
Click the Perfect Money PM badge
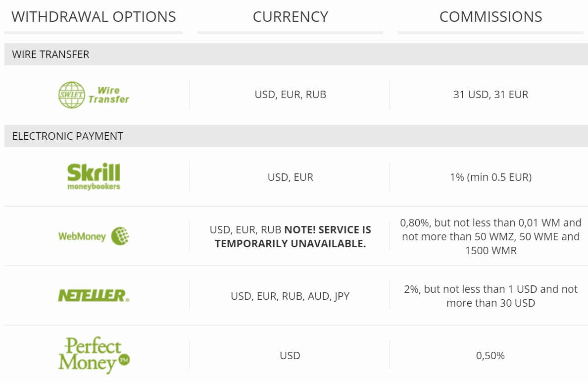point(124,360)
